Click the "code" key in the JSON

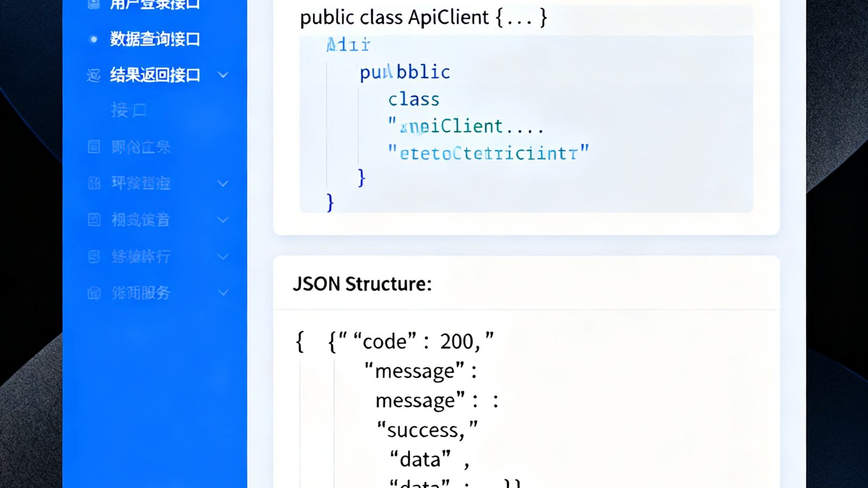point(385,342)
